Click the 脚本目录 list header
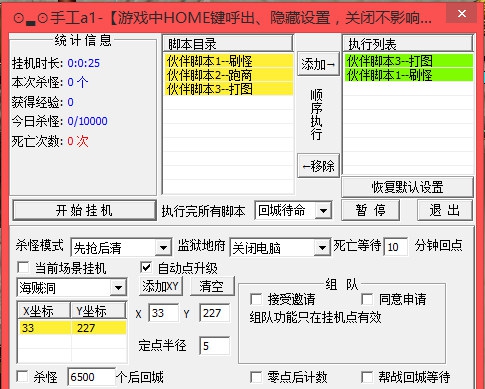This screenshot has width=485, height=389. (228, 44)
